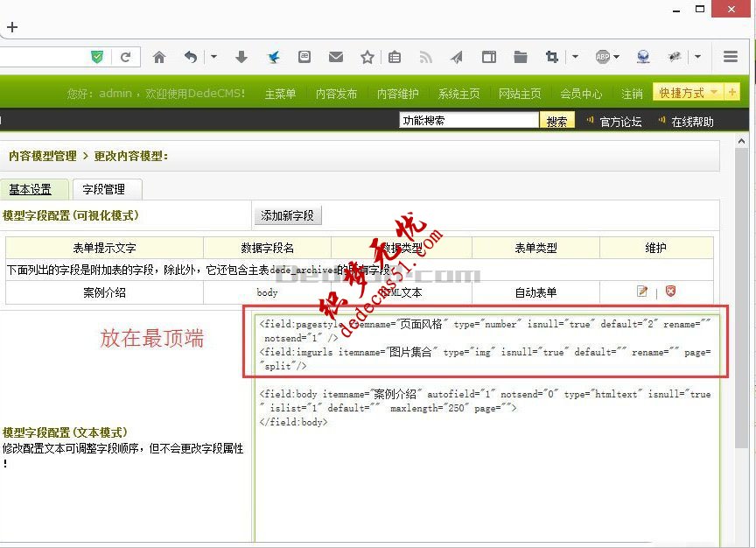The image size is (756, 548).
Task: Edit the body field with pencil icon
Action: point(642,291)
